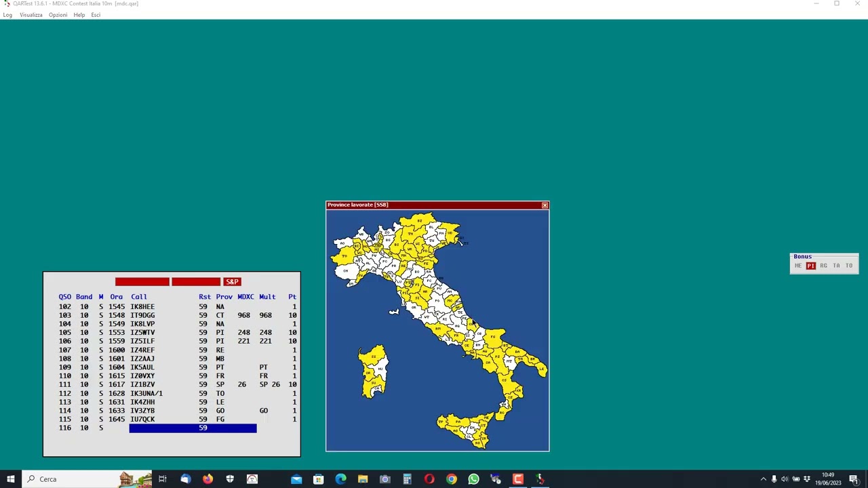The width and height of the screenshot is (868, 488).
Task: Click the TA bonus indicator
Action: pos(836,266)
